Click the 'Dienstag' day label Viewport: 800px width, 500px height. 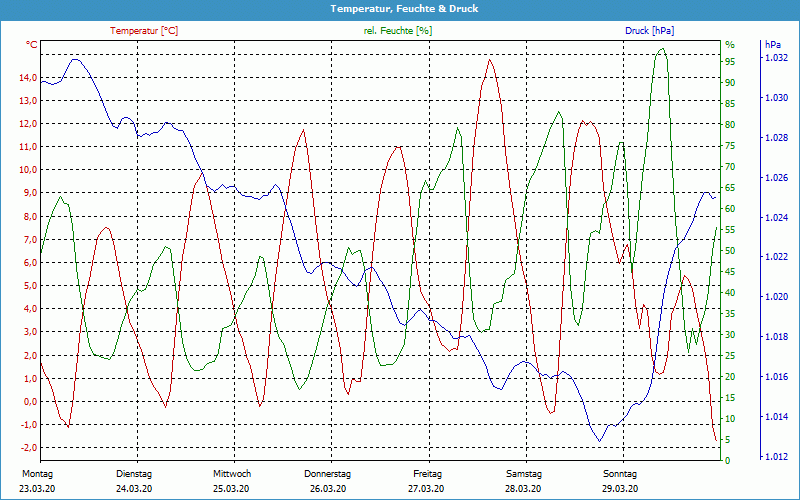click(134, 474)
